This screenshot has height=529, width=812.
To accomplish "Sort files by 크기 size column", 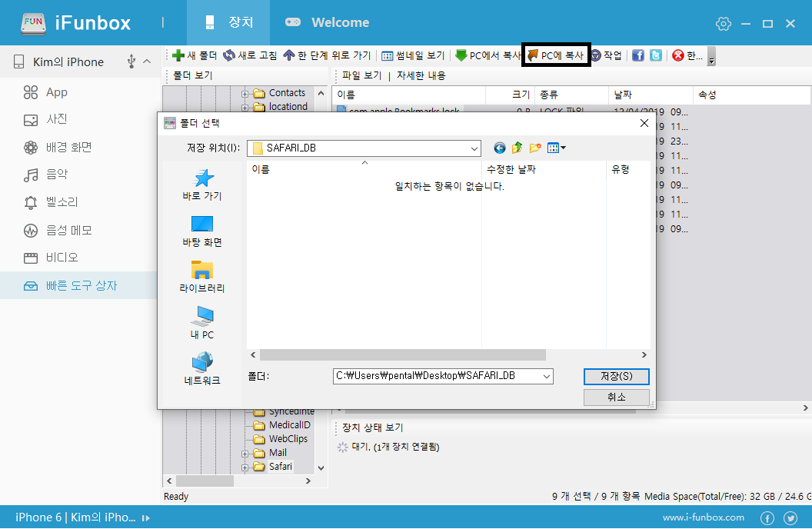I will (x=510, y=95).
